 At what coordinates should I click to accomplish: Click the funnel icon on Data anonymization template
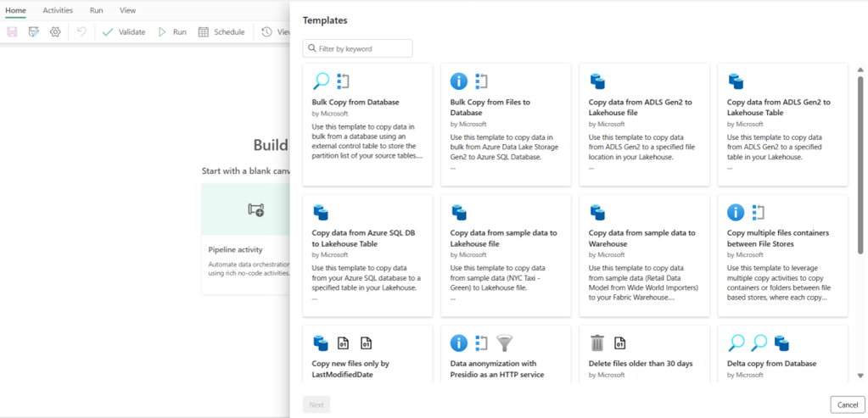(x=506, y=343)
